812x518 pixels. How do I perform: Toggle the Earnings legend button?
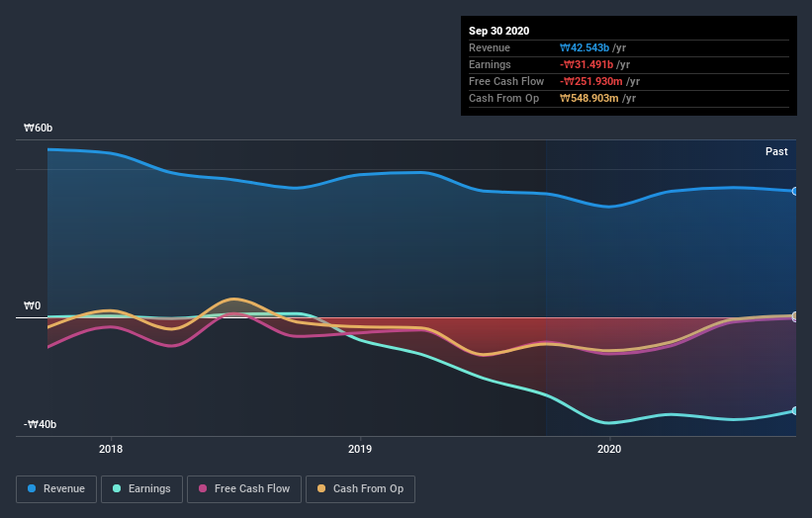pos(141,489)
